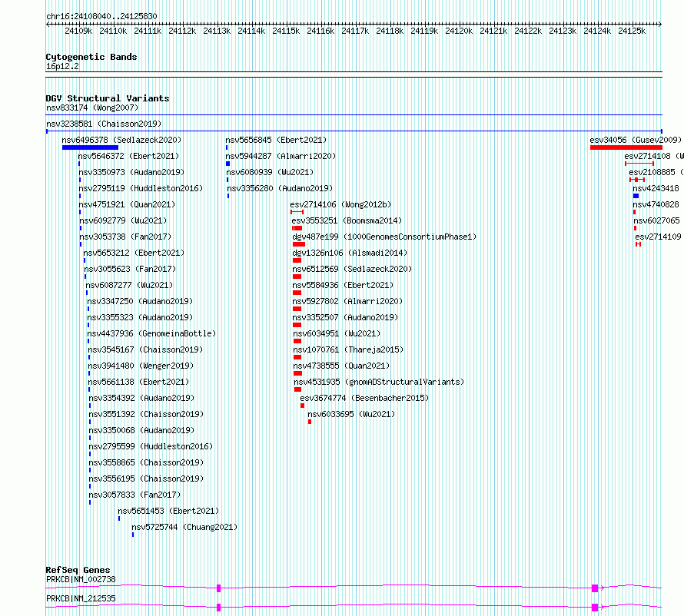Open nsv5584936 (Ebert2021) variant
684x616 pixels.
(343, 285)
